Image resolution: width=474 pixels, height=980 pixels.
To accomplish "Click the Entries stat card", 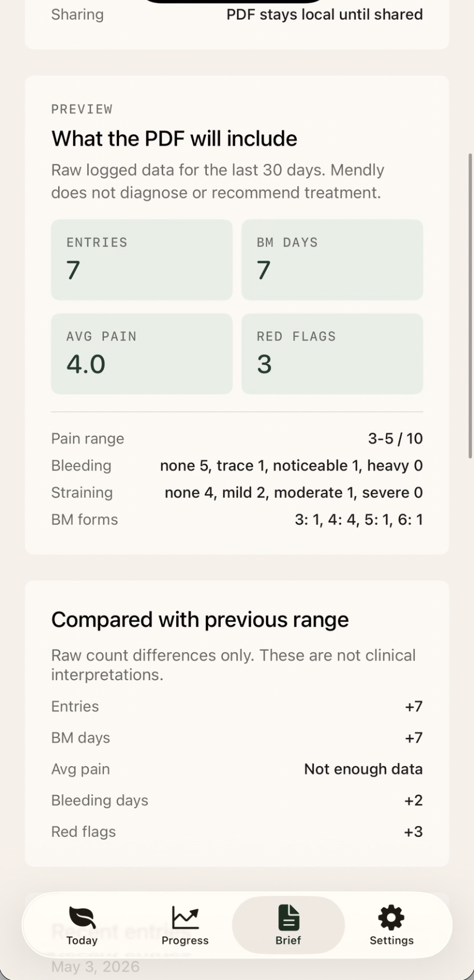I will (141, 260).
